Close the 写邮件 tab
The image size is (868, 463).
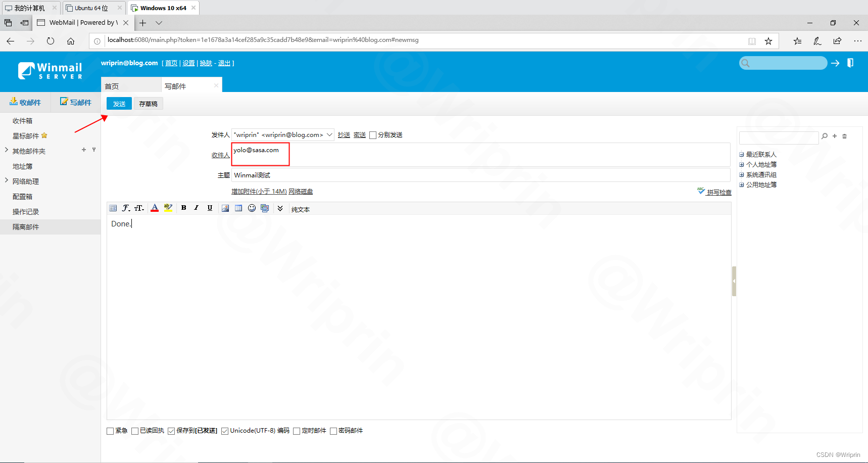216,85
